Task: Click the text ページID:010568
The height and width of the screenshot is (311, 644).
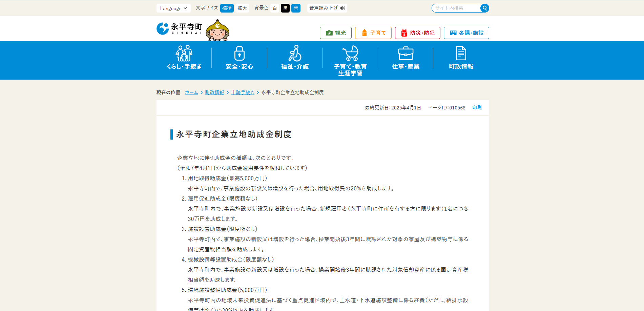Action: pyautogui.click(x=447, y=108)
